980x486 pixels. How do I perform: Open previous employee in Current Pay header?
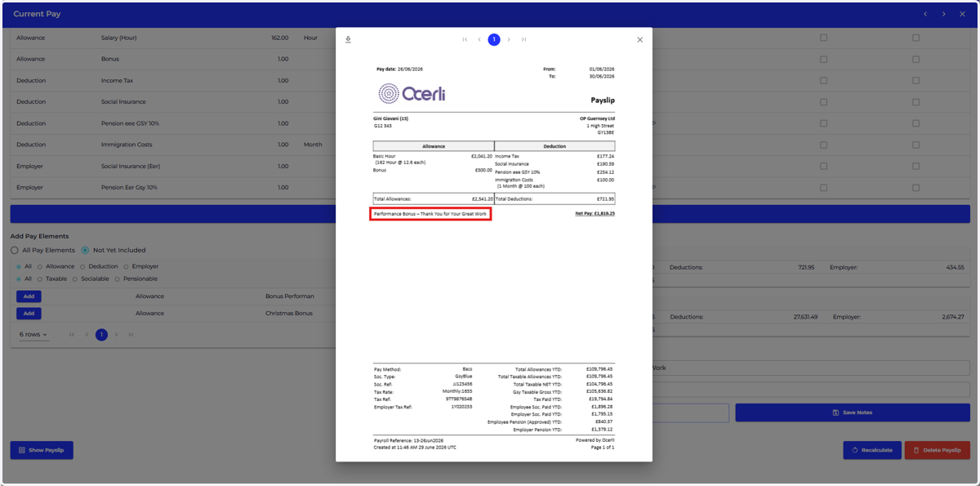pyautogui.click(x=925, y=14)
